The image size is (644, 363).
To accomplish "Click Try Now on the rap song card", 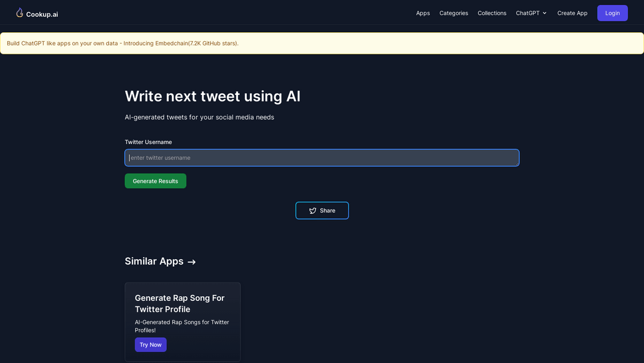I will tap(150, 344).
